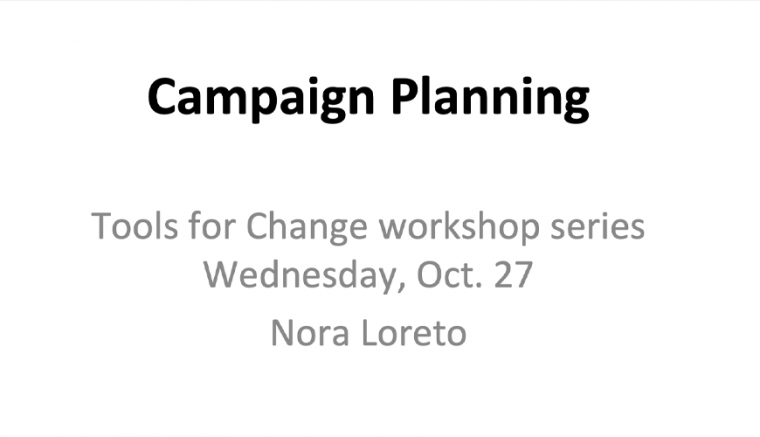Click the word 'Tools' in the subtitle
This screenshot has width=760, height=437.
tap(135, 226)
